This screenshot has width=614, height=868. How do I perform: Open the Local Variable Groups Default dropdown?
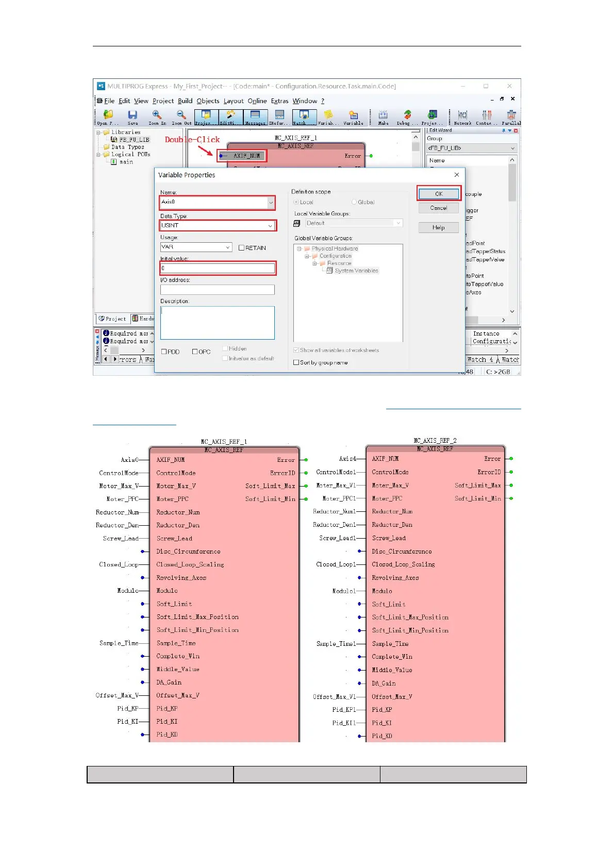pyautogui.click(x=398, y=223)
